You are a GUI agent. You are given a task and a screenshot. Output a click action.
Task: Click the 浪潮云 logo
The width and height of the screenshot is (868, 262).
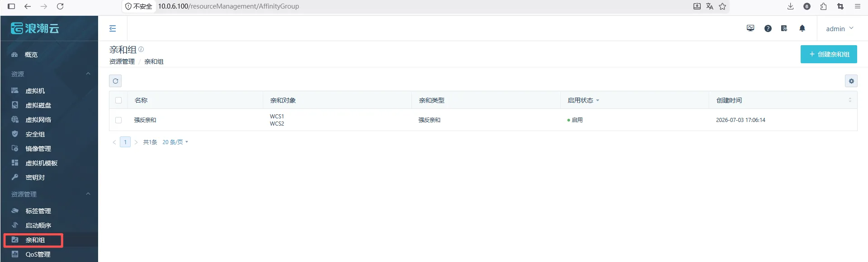[x=35, y=28]
